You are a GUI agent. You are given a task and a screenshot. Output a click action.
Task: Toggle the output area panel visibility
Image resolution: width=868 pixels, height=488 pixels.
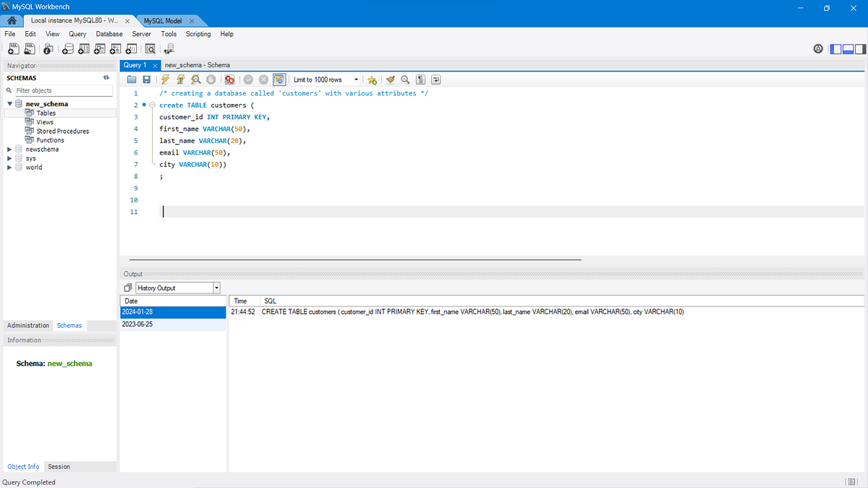pyautogui.click(x=847, y=48)
